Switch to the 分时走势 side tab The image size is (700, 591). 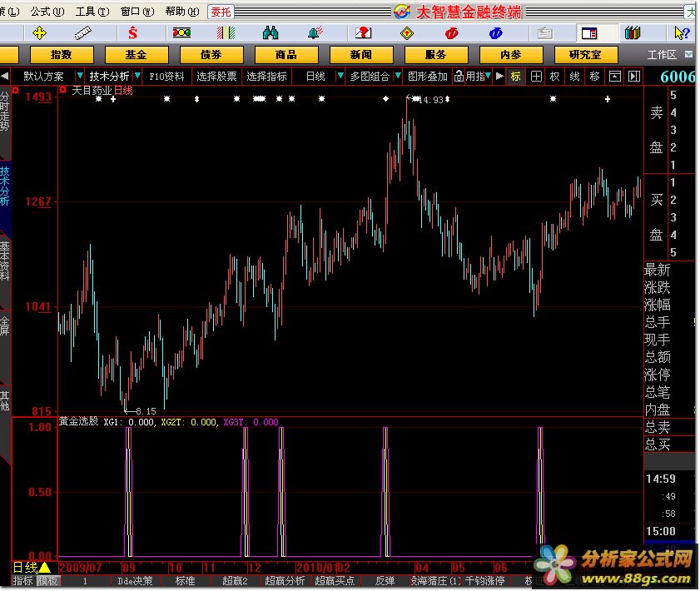(x=4, y=112)
